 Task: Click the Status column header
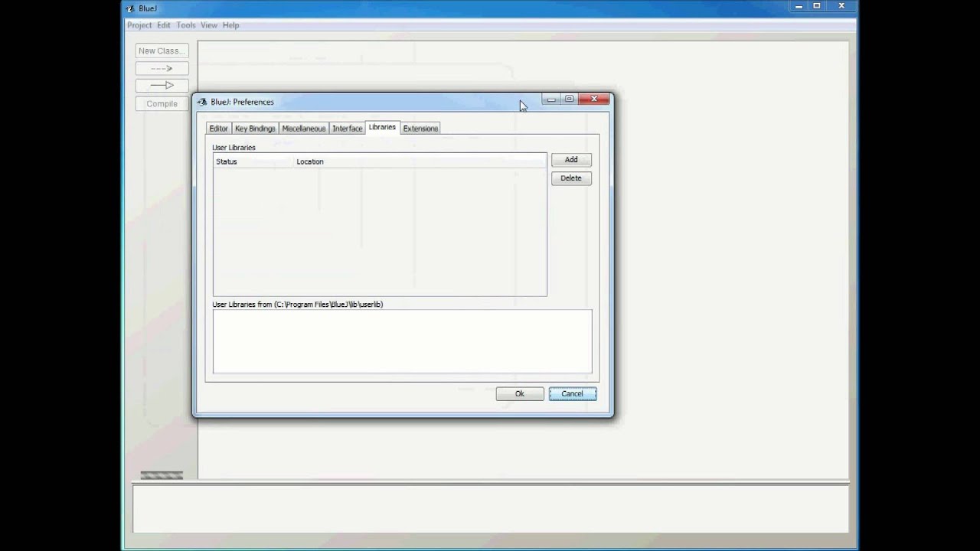tap(253, 161)
